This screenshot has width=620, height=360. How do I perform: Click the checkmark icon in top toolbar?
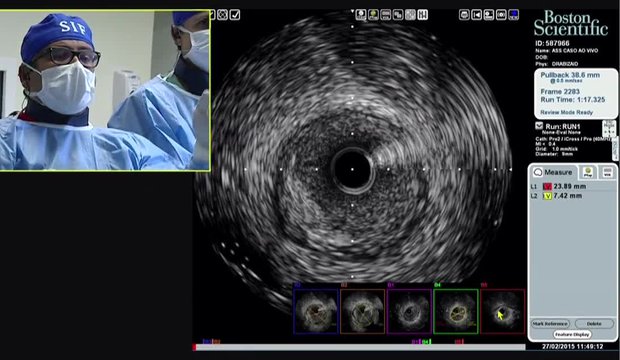235,15
